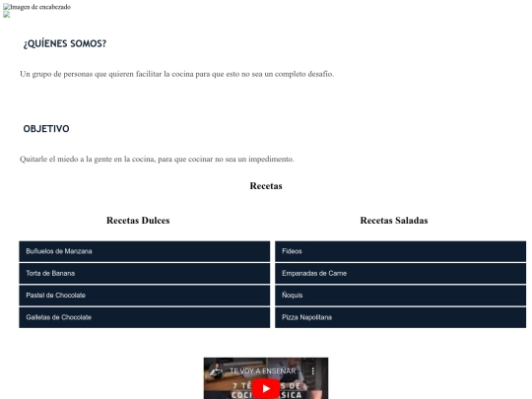Open the Fideos recipe
Viewport: 532px width, 399px height.
click(400, 251)
